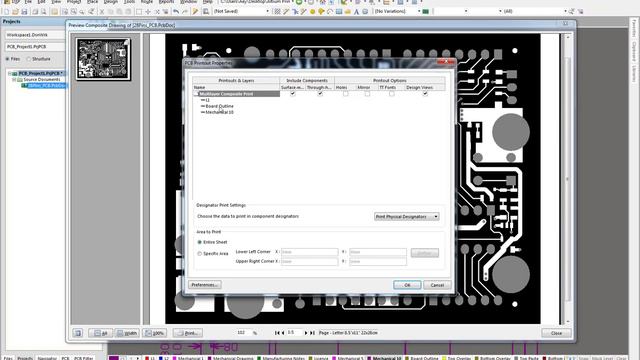The height and width of the screenshot is (360, 640).
Task: Click the Width zoom button
Action: pyautogui.click(x=127, y=333)
